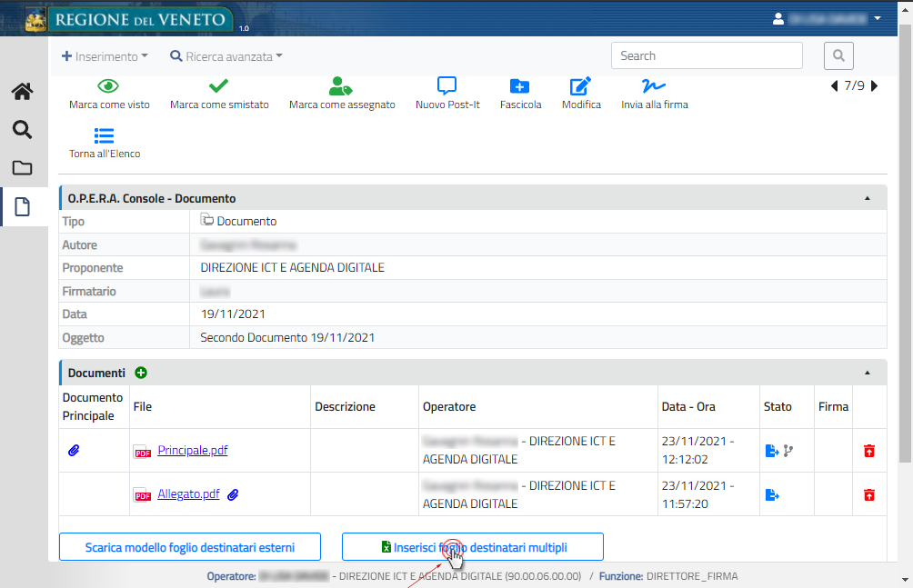Click blue export icon in Principale.pdf row
This screenshot has width=913, height=588.
pyautogui.click(x=772, y=451)
